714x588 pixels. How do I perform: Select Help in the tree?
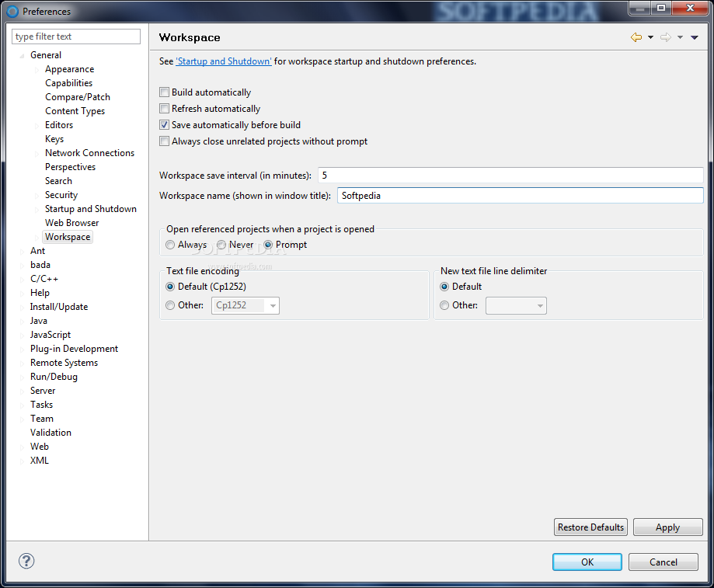click(40, 293)
